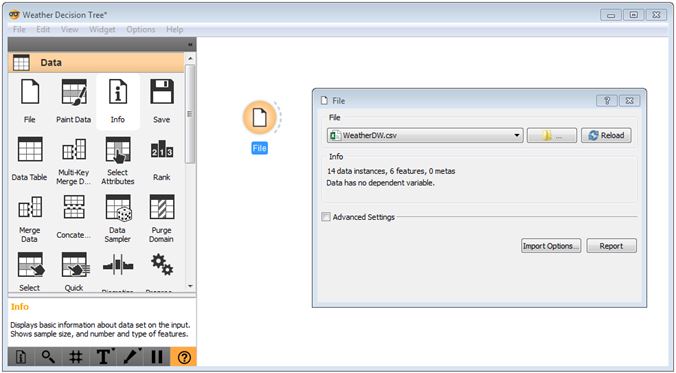676x373 pixels.
Task: Click the orange Info description heading
Action: [20, 307]
